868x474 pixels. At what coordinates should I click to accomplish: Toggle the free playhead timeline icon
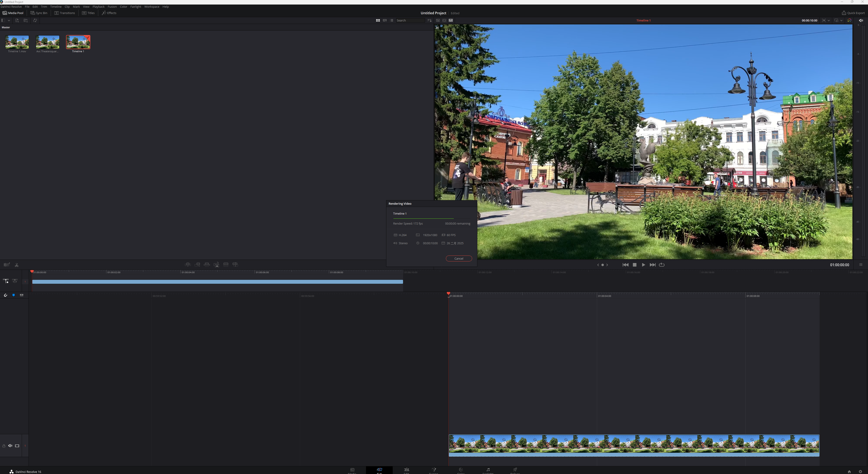pyautogui.click(x=15, y=281)
